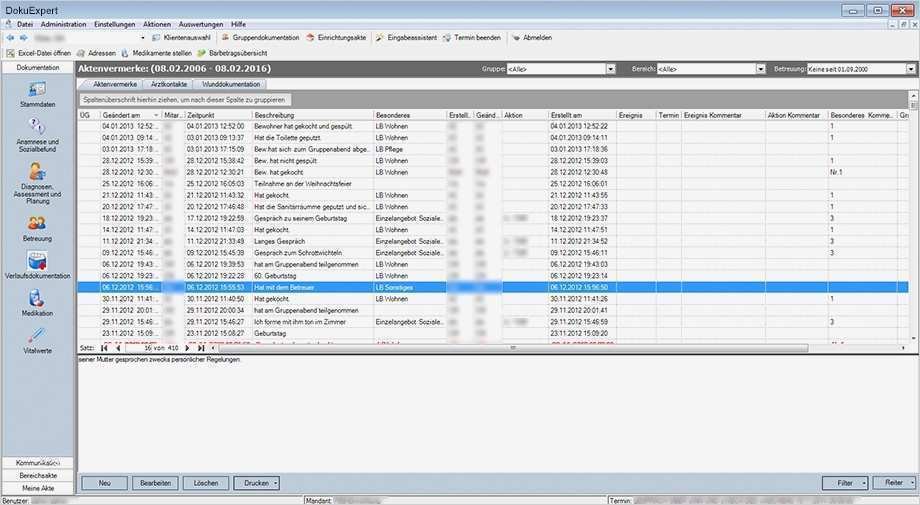Click the Beschreibung column header
920x505 pixels.
[x=313, y=116]
